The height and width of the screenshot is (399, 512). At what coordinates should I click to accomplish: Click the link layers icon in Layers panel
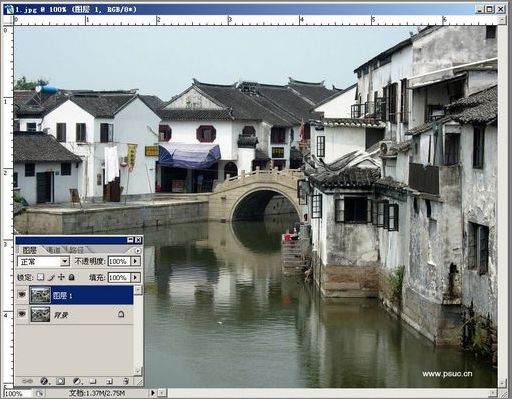(27, 381)
